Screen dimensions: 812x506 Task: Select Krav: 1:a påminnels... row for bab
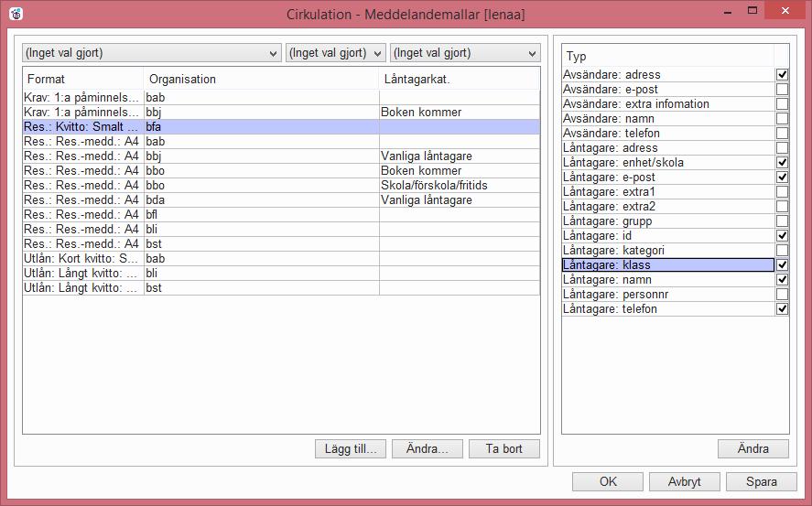(x=281, y=97)
